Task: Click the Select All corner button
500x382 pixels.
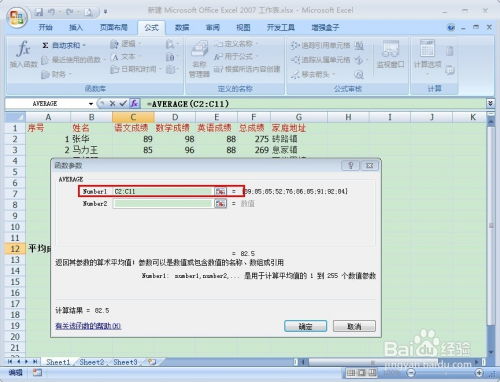Action: tap(15, 117)
